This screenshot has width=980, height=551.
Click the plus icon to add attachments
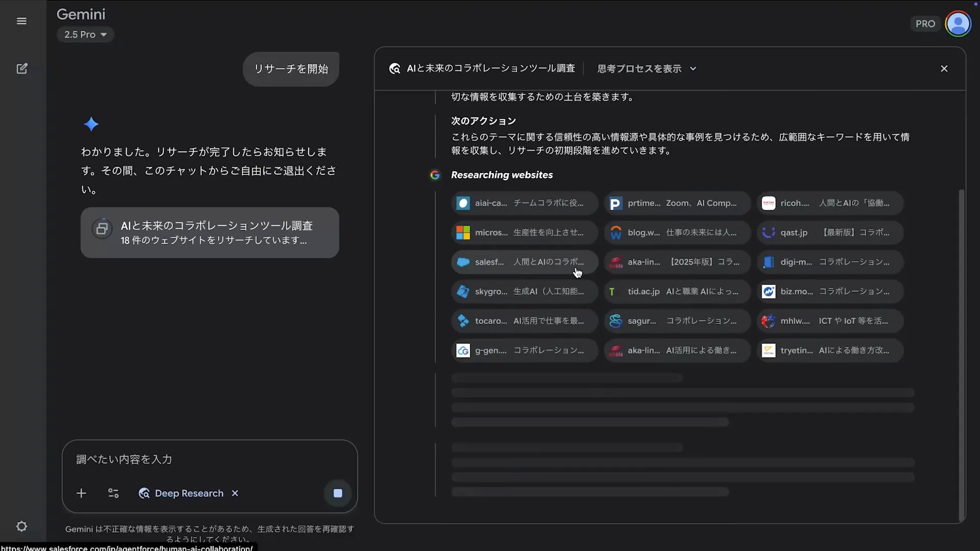tap(81, 493)
